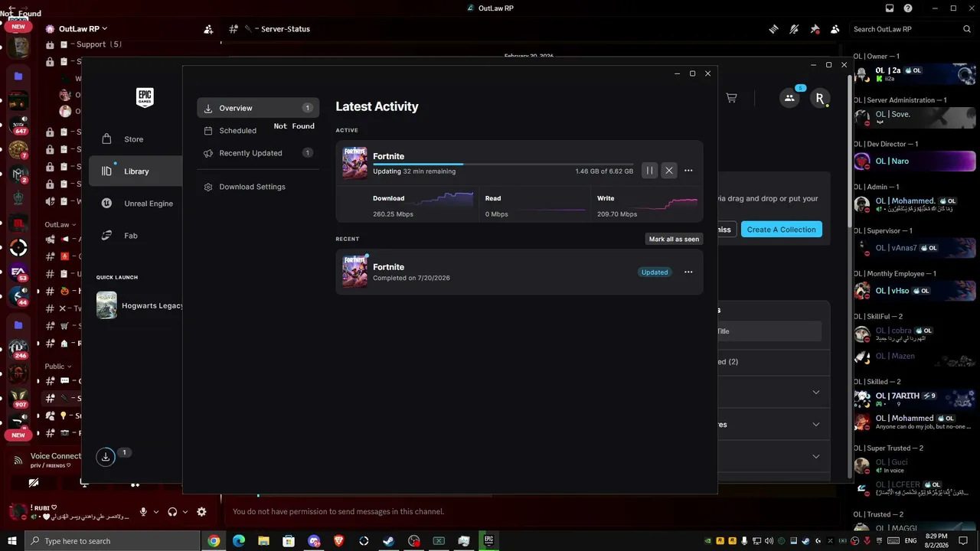Open member OL | Sove. profile
980x551 pixels.
[x=914, y=117]
